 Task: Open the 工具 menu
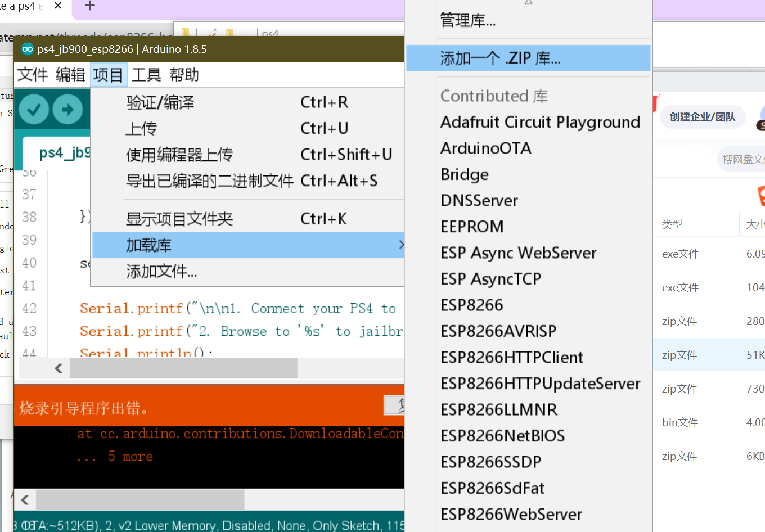point(146,75)
